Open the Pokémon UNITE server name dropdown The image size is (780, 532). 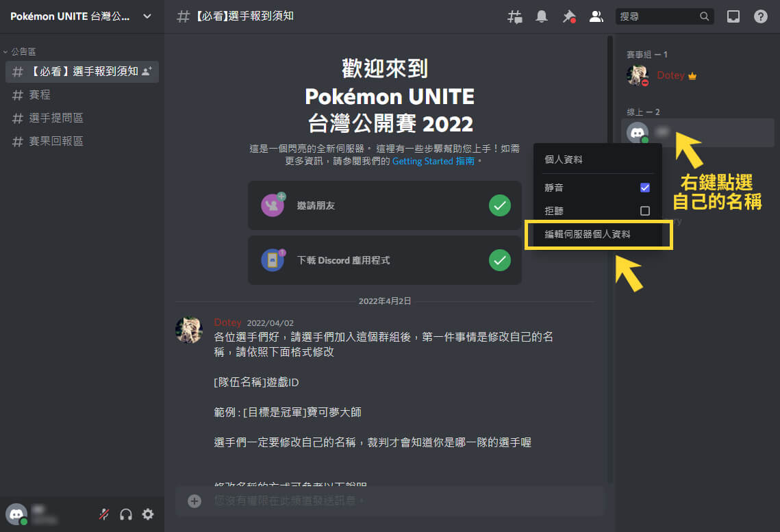[82, 16]
